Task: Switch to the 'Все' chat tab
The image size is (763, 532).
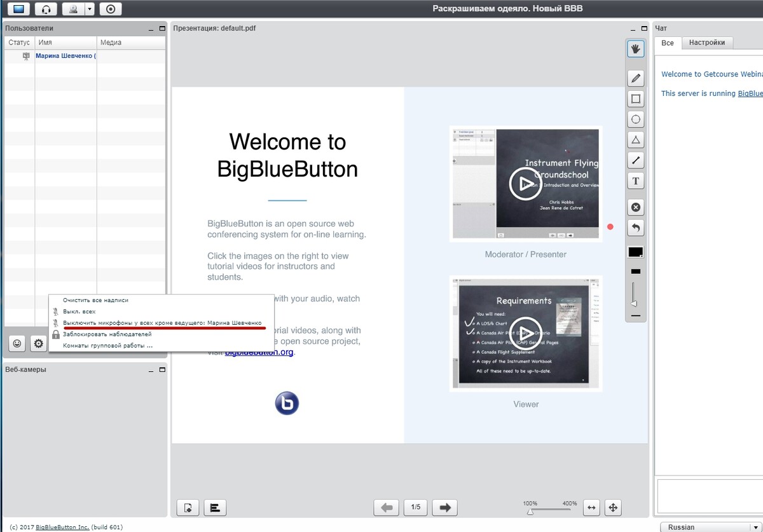Action: 668,43
